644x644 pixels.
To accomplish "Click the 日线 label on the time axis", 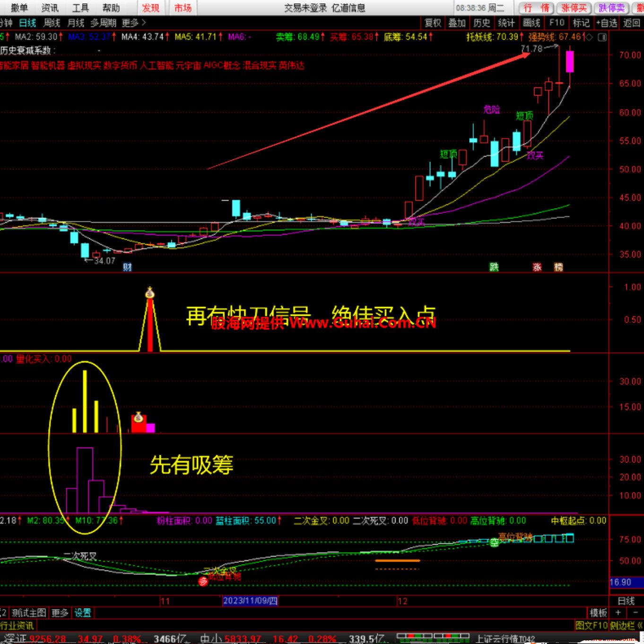I will point(626,600).
